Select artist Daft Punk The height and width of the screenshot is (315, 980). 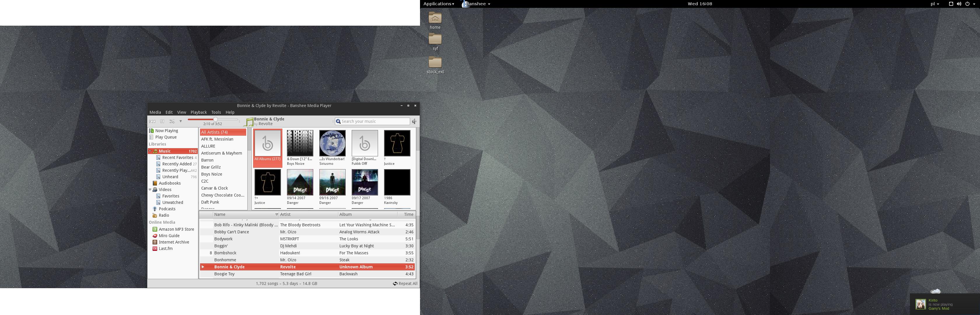click(223, 202)
